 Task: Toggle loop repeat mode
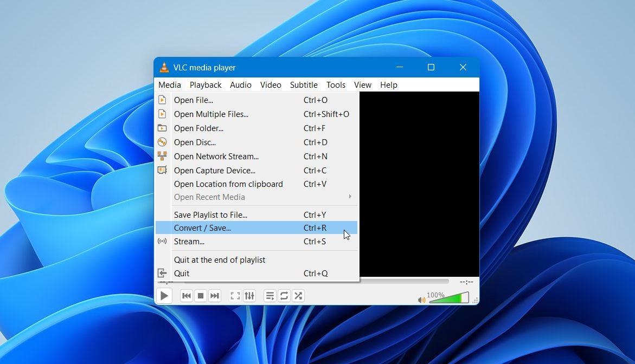coord(284,296)
